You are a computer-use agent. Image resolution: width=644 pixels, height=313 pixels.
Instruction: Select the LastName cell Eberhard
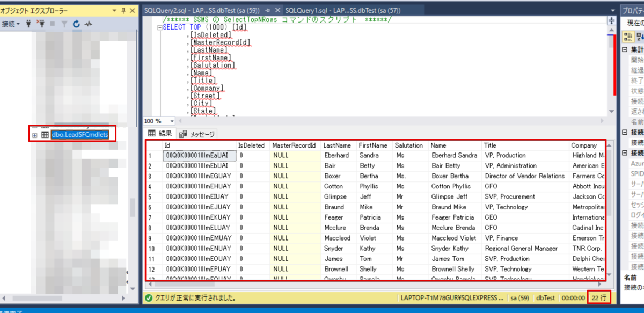coord(339,156)
